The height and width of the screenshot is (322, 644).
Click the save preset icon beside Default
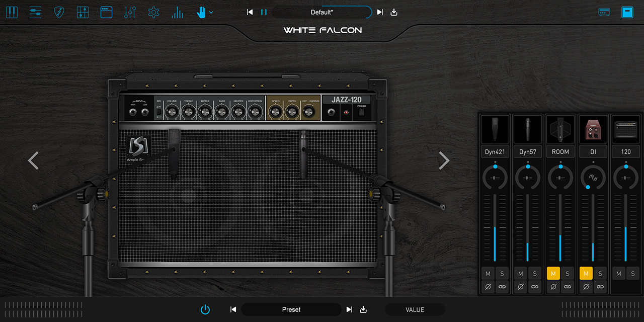pos(394,12)
